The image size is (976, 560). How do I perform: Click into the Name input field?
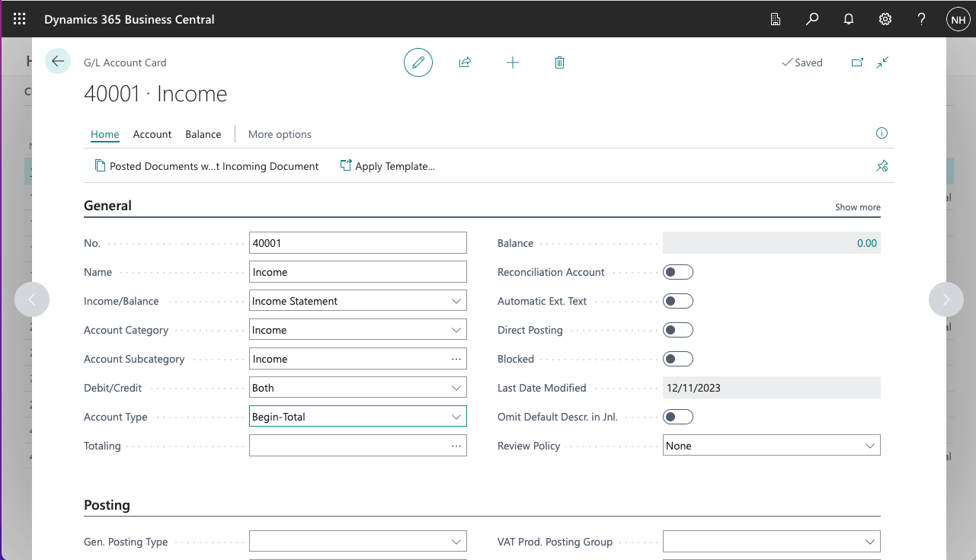357,272
